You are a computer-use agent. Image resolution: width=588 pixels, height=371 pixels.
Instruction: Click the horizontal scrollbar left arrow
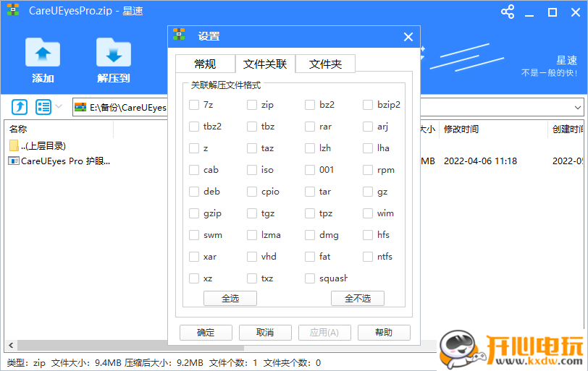coord(11,345)
